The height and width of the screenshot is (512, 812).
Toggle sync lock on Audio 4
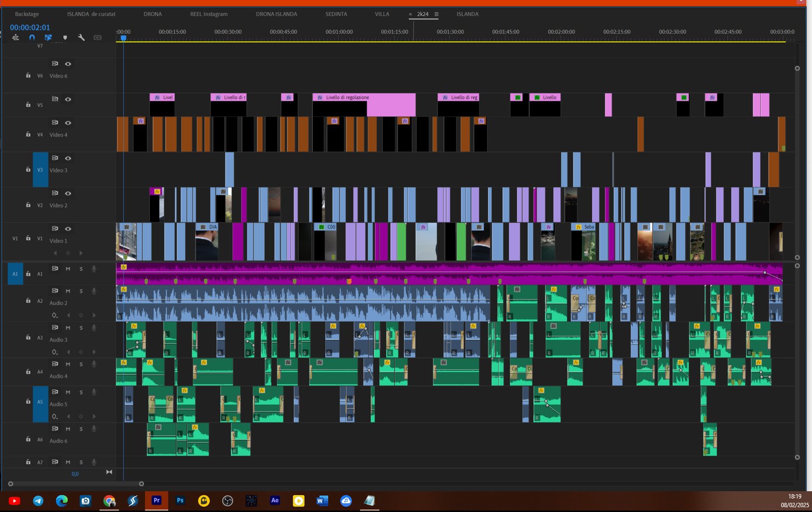(x=55, y=364)
